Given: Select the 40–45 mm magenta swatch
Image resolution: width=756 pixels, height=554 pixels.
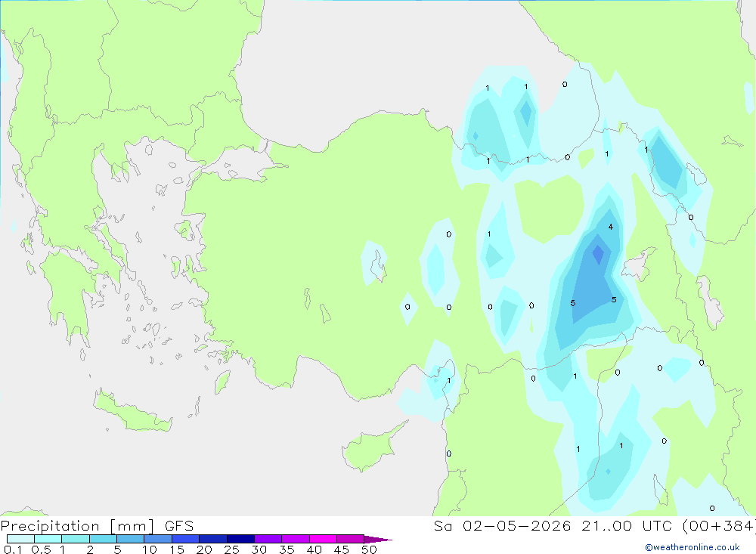Looking at the screenshot, I should click(323, 539).
